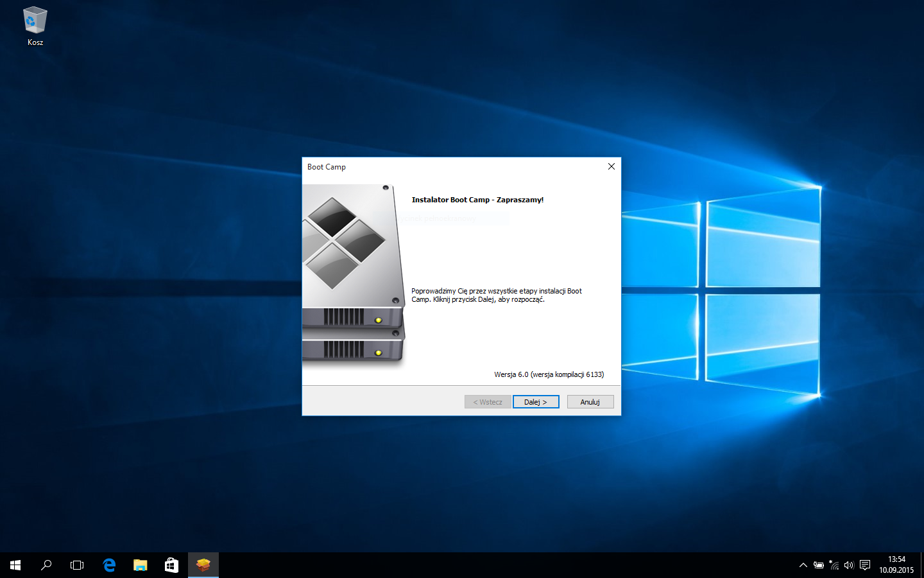This screenshot has width=924, height=578.
Task: Click the 'Poprowadzimy Cię przez wszystkie etapy' paragraph
Action: pyautogui.click(x=497, y=295)
